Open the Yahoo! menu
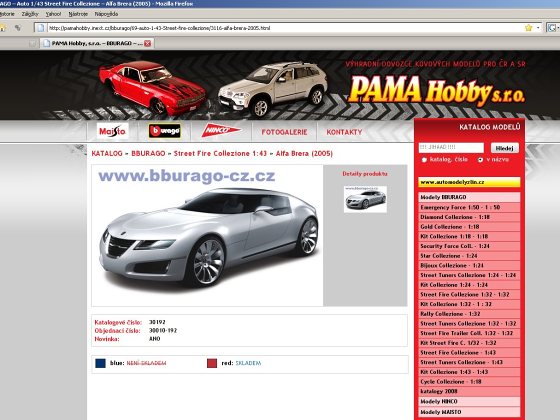Screen dimensions: 560x420 54,14
